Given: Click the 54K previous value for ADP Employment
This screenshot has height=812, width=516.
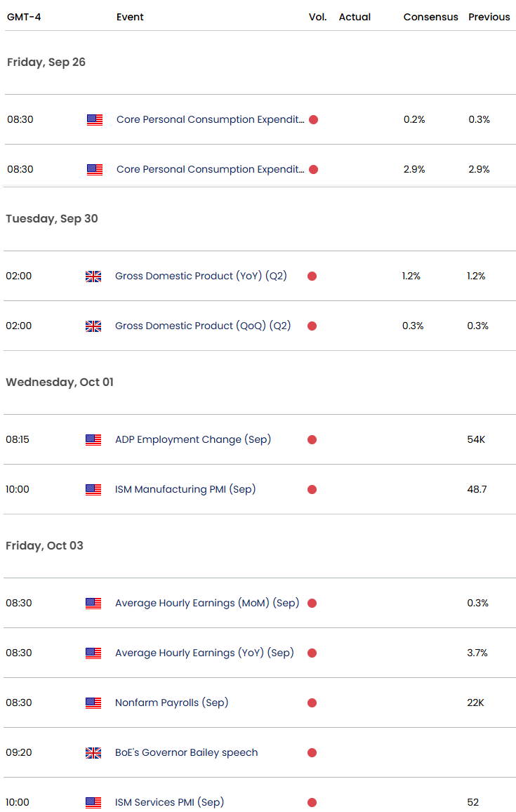Looking at the screenshot, I should [477, 439].
